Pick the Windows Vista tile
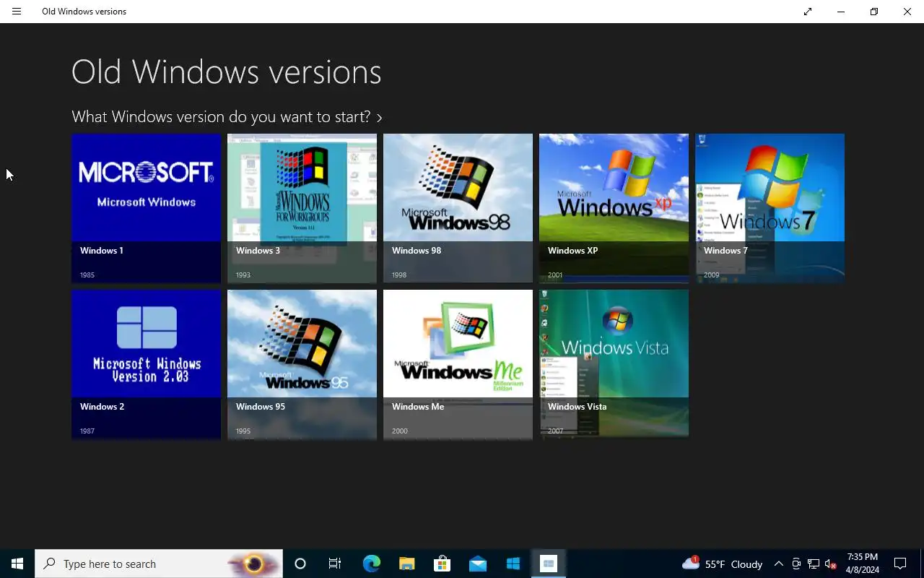 coord(614,364)
